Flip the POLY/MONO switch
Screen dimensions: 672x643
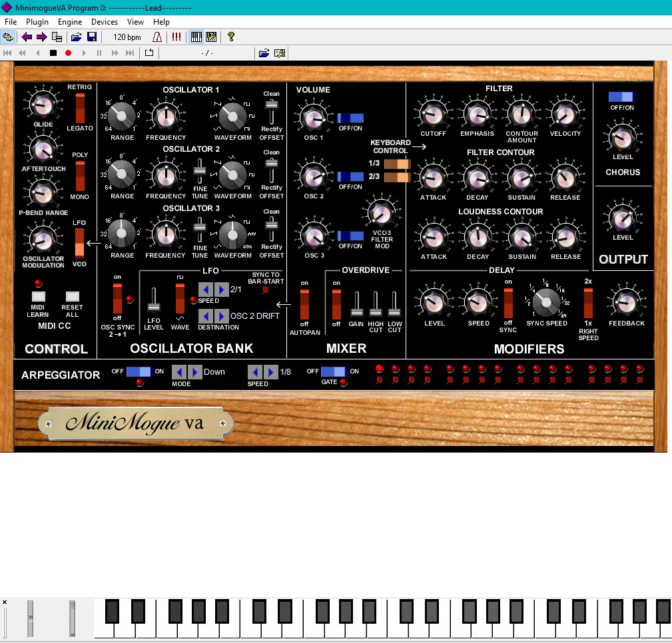(80, 176)
